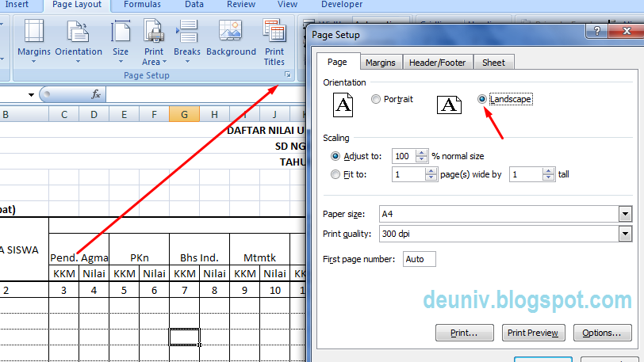The width and height of the screenshot is (644, 362).
Task: Increase the pages tall spinner value
Action: [548, 171]
